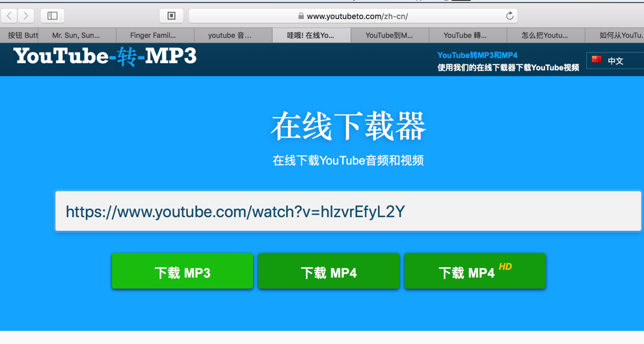Open the YouTube转MP3和MP4 link
Screen dimensions: 644x344
(477, 55)
